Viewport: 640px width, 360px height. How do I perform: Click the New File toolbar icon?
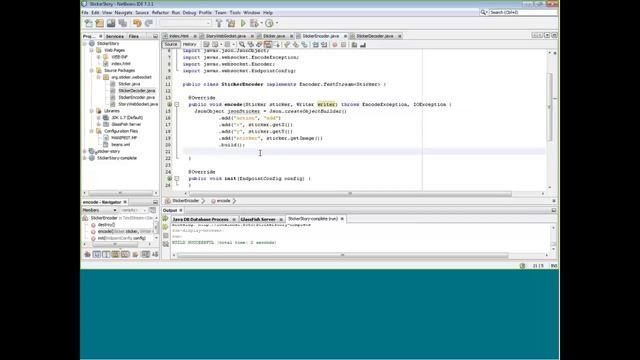click(x=89, y=23)
